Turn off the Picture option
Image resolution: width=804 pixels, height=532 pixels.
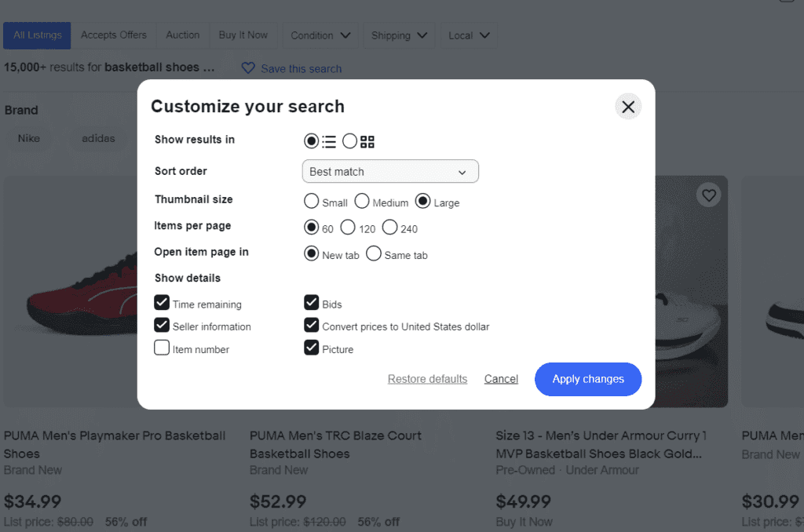click(312, 348)
